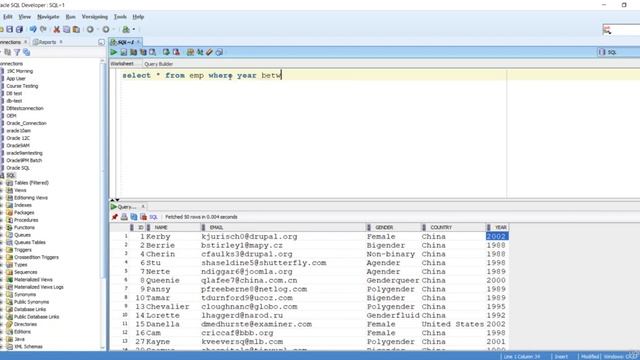
Task: Open the Tools menu
Action: [120, 17]
